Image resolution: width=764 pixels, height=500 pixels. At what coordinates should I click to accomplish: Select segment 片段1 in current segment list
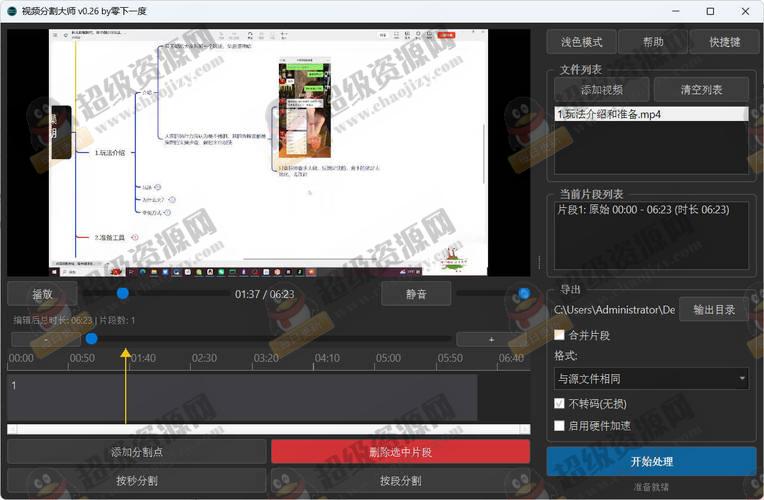[x=651, y=210]
